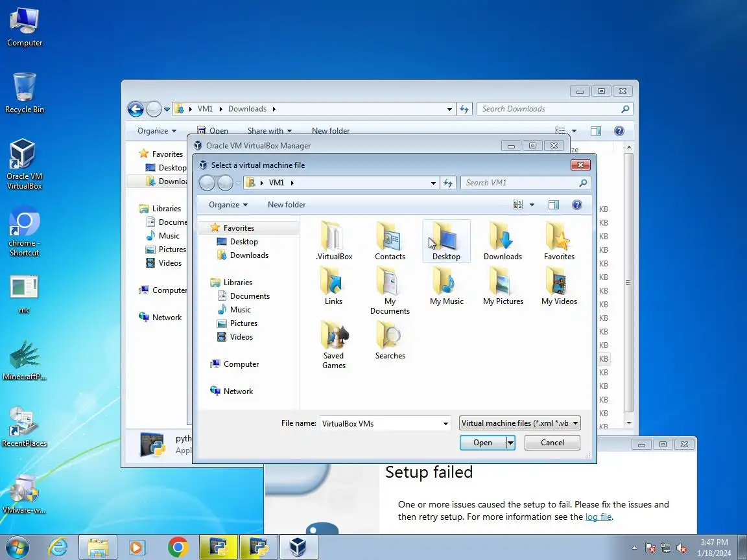Select Desktop under Favorites in dialog sidebar
747x560 pixels.
click(243, 242)
